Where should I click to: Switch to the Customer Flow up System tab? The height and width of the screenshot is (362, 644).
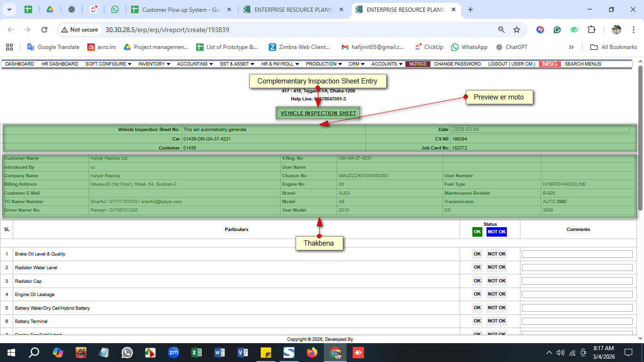pos(181,9)
